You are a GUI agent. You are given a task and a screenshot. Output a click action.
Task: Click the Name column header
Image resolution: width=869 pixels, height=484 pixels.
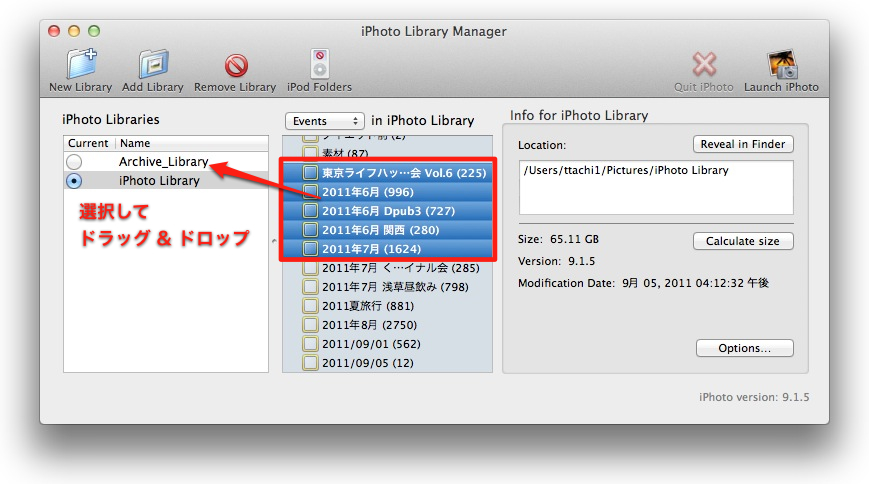click(x=190, y=143)
